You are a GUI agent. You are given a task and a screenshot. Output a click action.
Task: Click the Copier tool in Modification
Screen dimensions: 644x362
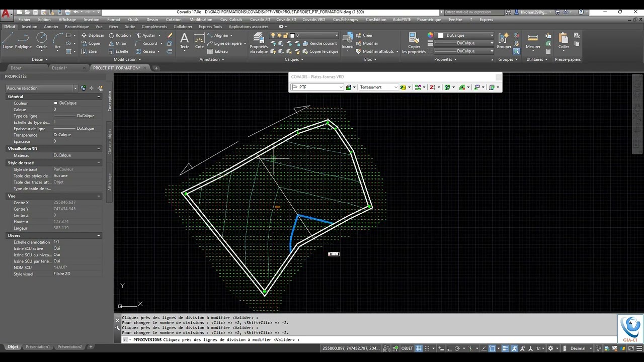click(91, 43)
